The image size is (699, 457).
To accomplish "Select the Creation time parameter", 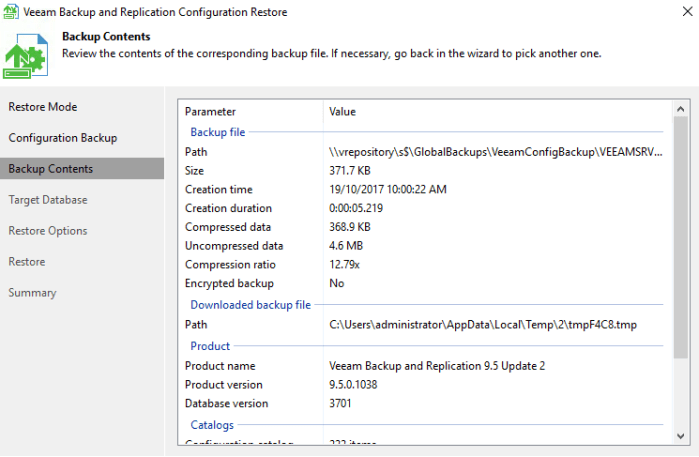I will pos(219,189).
